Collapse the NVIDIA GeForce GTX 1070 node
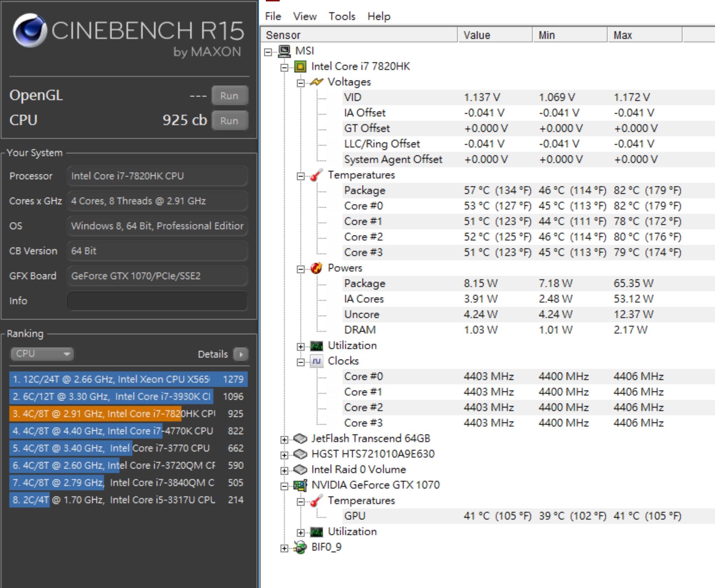 point(284,486)
